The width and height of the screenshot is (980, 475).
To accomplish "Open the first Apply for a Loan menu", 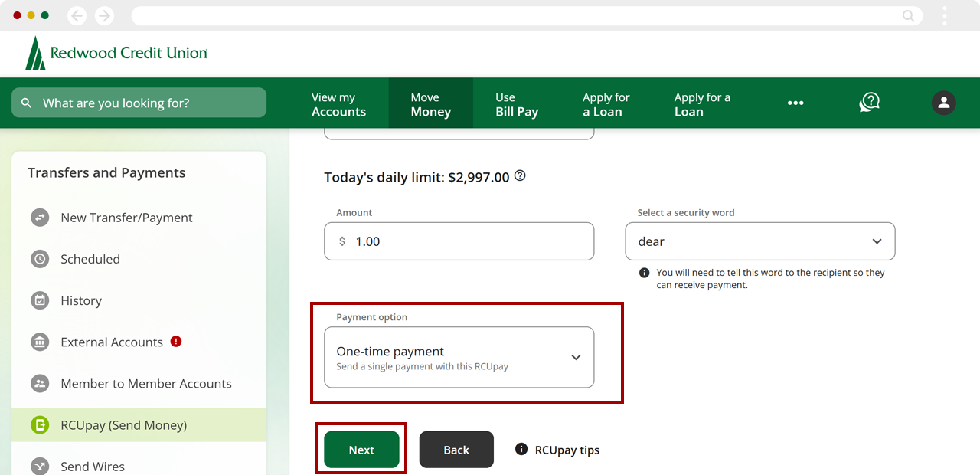I will click(x=606, y=104).
